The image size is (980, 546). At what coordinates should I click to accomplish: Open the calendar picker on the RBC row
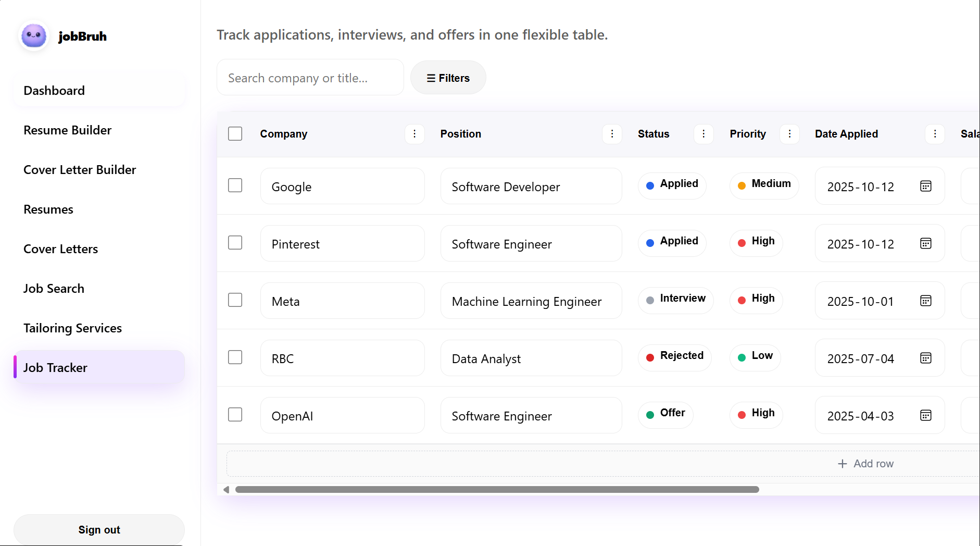tap(925, 358)
